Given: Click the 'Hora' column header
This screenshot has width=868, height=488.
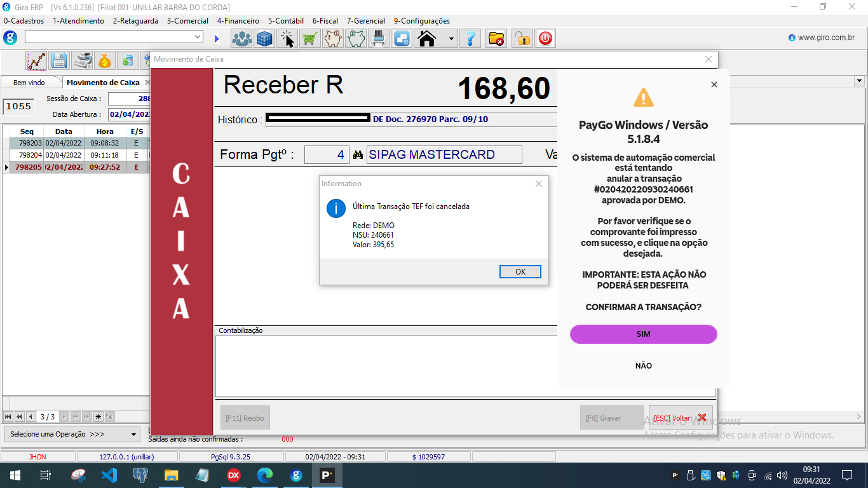Looking at the screenshot, I should point(105,132).
